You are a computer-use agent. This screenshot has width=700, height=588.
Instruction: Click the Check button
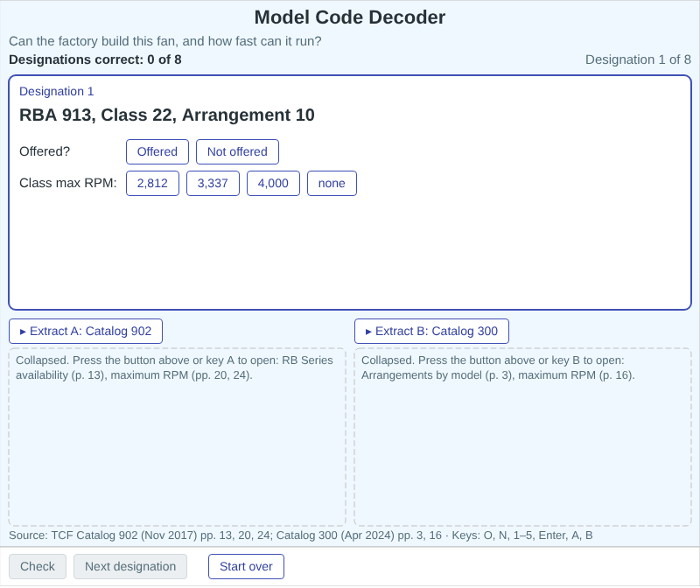click(x=38, y=567)
